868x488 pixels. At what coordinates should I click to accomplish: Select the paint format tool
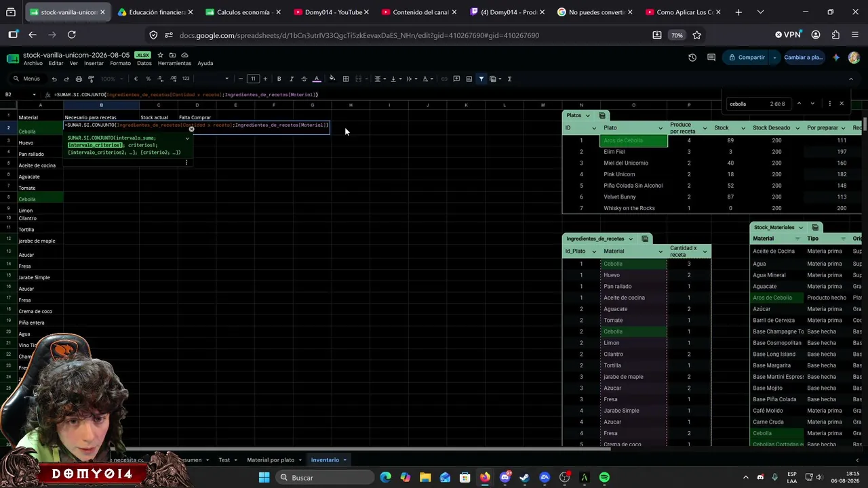[x=91, y=79]
